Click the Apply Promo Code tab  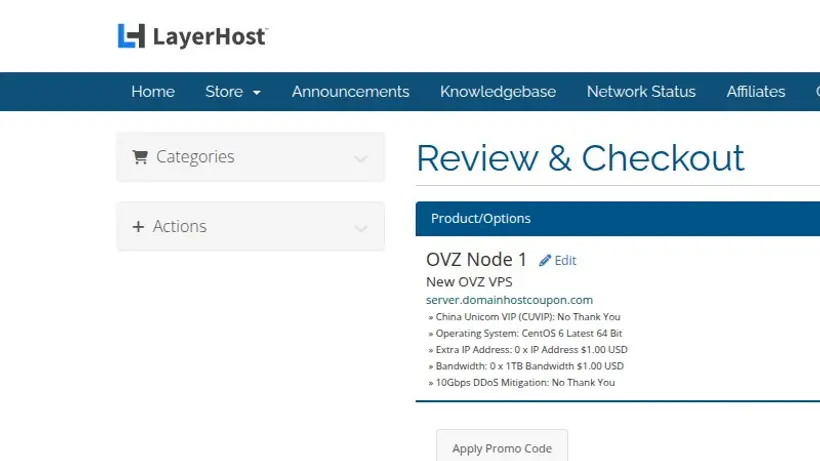pyautogui.click(x=502, y=445)
